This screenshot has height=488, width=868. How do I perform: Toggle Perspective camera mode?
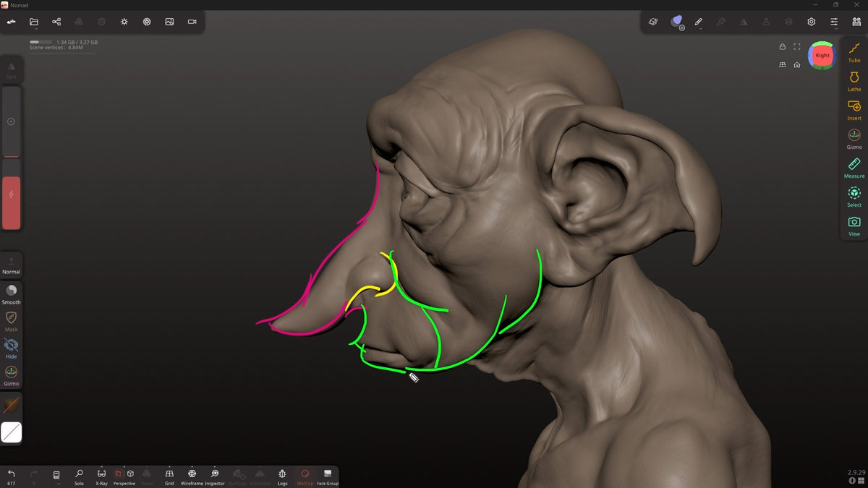tap(124, 476)
